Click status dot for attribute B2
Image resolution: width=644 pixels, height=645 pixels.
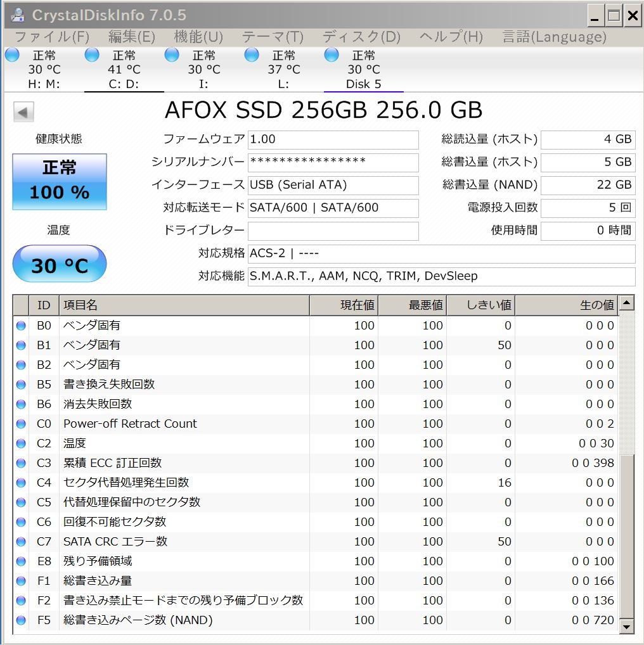[21, 366]
